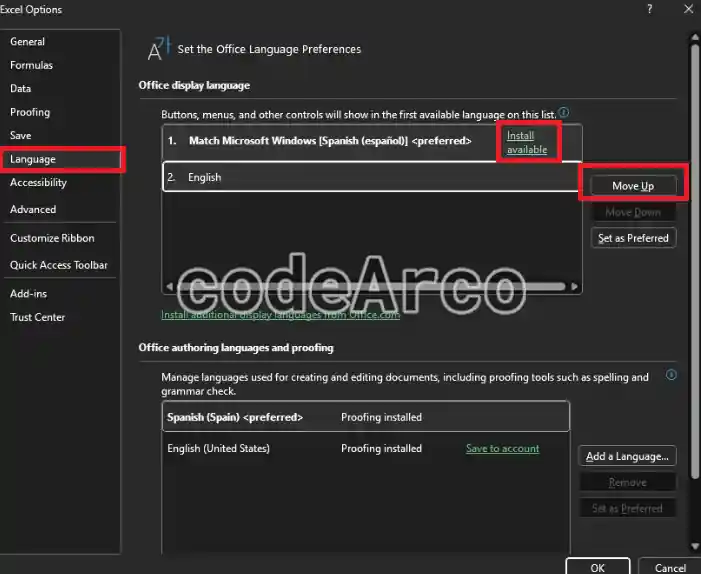701x574 pixels.
Task: Open Customize Ribbon settings
Action: coord(52,238)
